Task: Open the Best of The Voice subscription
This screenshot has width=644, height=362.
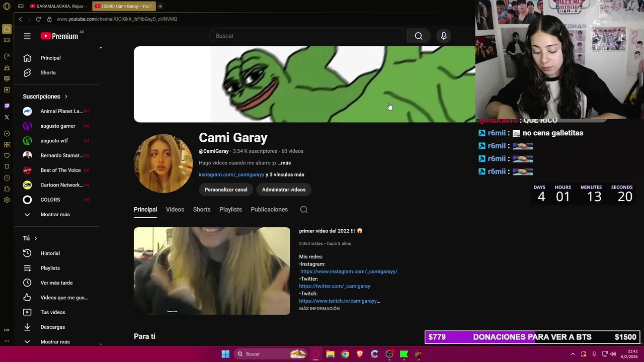Action: (x=56, y=170)
